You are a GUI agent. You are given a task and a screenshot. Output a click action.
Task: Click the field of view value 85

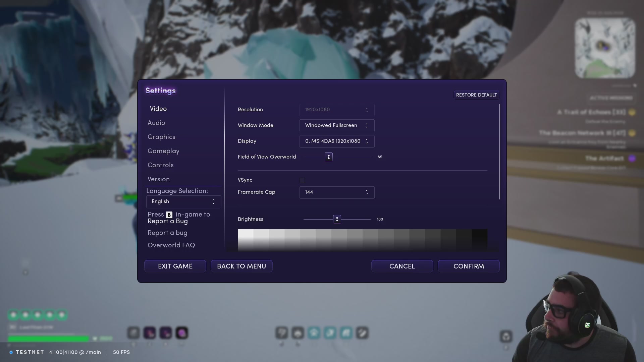(x=380, y=157)
